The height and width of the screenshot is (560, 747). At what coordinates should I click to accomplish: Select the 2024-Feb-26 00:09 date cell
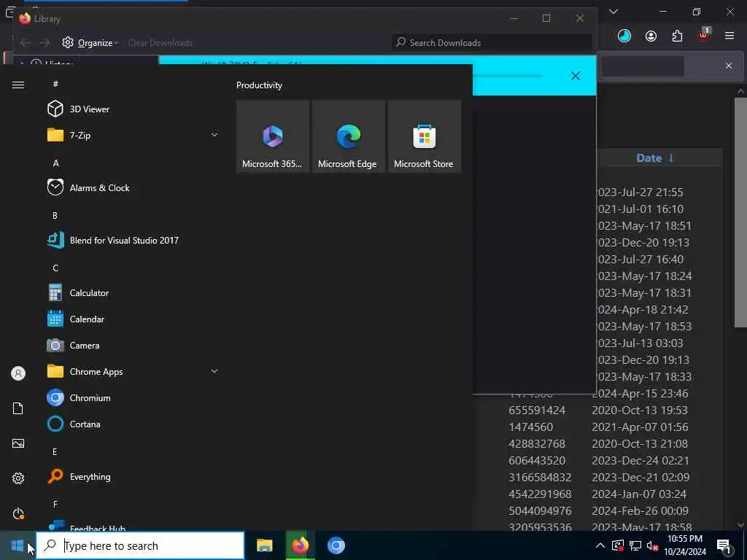coord(640,510)
